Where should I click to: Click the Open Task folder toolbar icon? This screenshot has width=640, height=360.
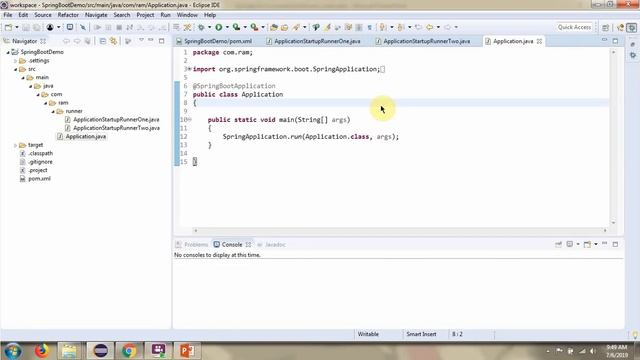pyautogui.click(x=284, y=27)
